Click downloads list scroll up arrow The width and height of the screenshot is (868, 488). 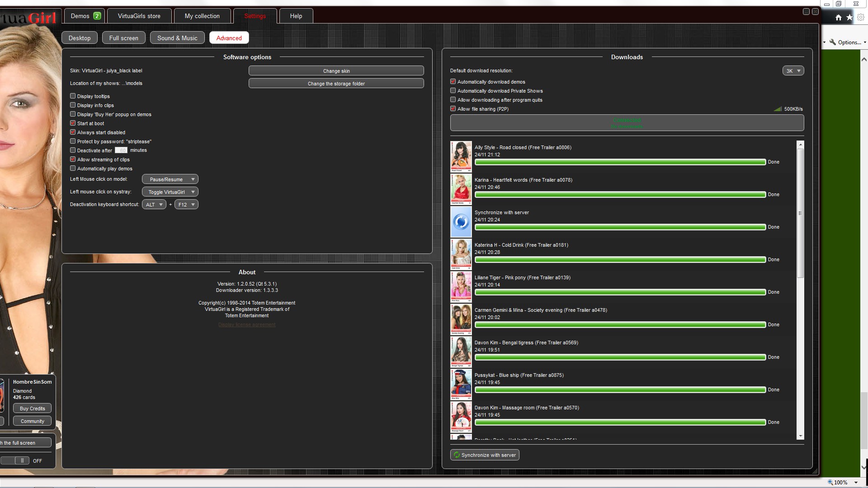click(x=801, y=145)
